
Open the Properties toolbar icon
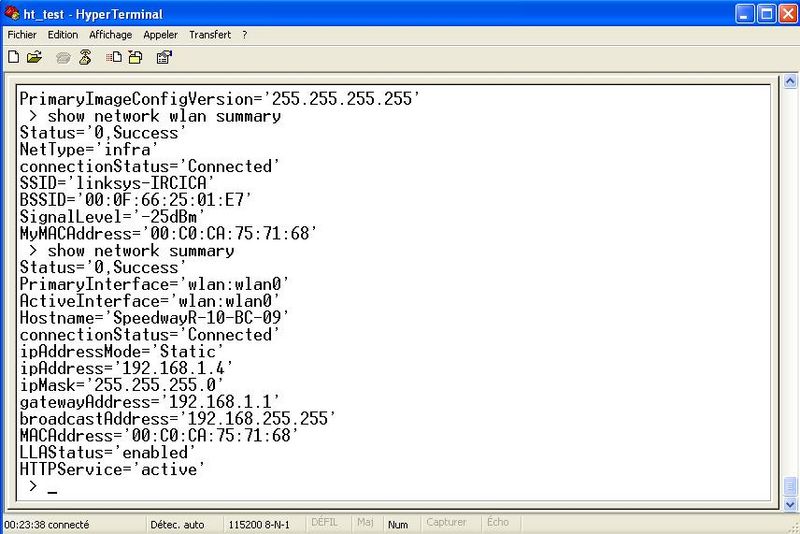coord(164,57)
